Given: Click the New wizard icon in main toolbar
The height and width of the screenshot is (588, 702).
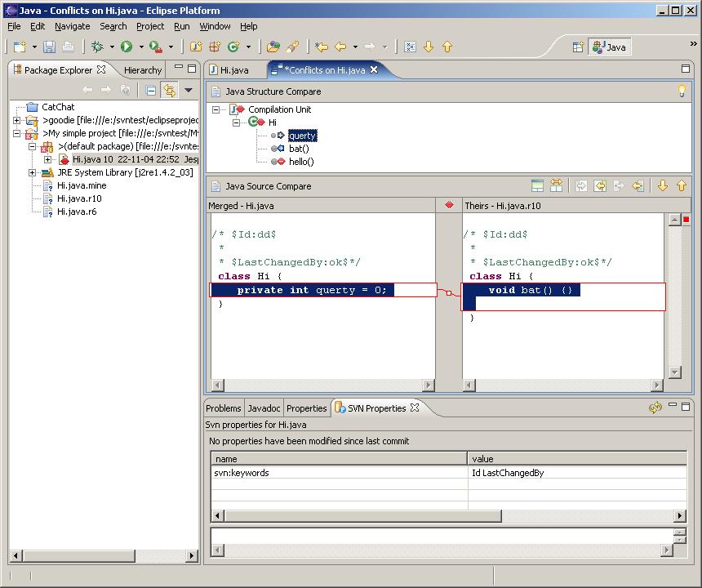Looking at the screenshot, I should [20, 47].
